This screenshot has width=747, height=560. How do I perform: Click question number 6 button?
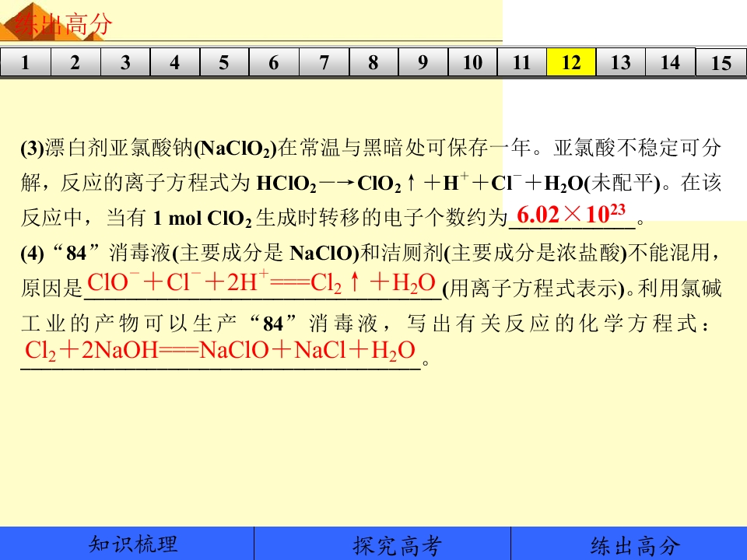[x=274, y=62]
